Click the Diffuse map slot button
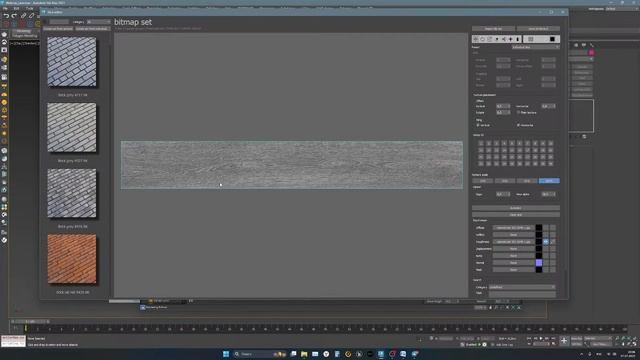This screenshot has height=360, width=640. pyautogui.click(x=513, y=228)
